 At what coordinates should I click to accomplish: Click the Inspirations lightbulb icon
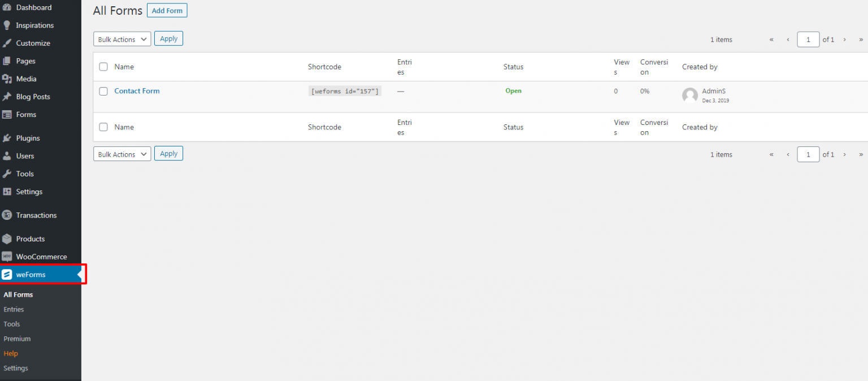click(7, 25)
